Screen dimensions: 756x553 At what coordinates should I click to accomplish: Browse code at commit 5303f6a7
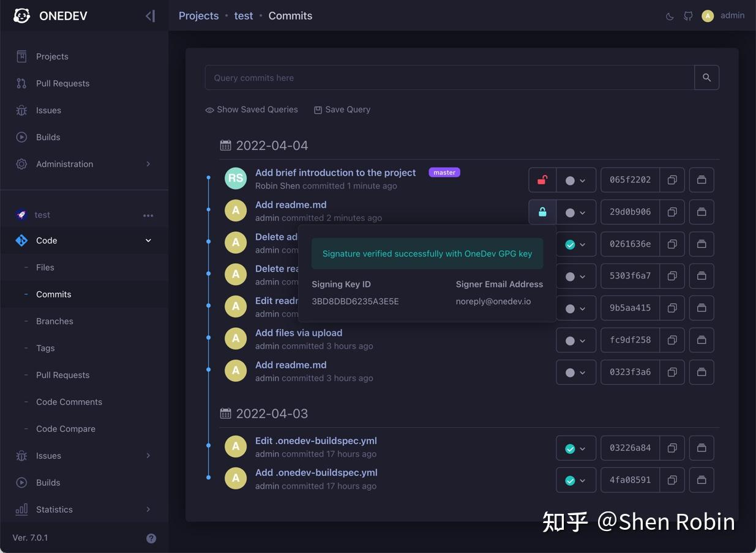(x=702, y=276)
